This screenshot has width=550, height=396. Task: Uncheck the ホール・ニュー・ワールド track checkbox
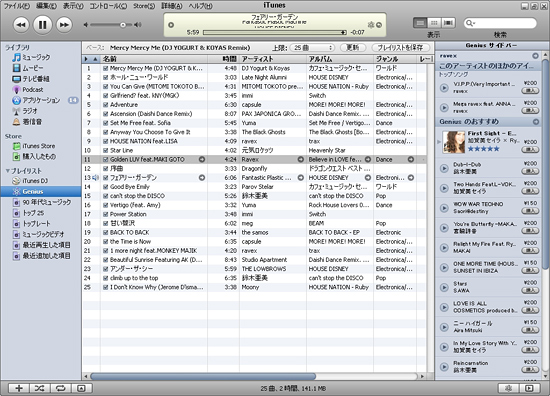click(x=106, y=78)
